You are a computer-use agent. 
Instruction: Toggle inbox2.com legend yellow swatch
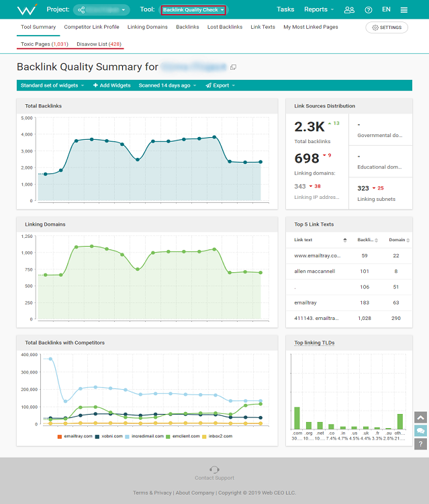point(204,437)
